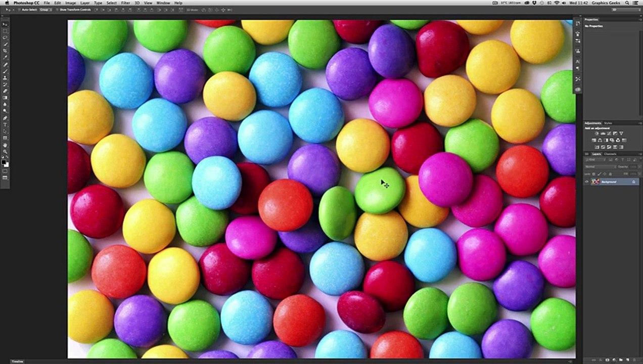The image size is (643, 364).
Task: Select the Eyedropper tool
Action: 5,57
